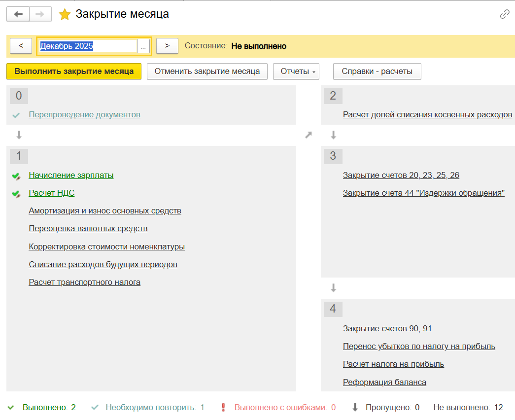Click the Не выполнено status text
515x420 pixels.
(259, 46)
